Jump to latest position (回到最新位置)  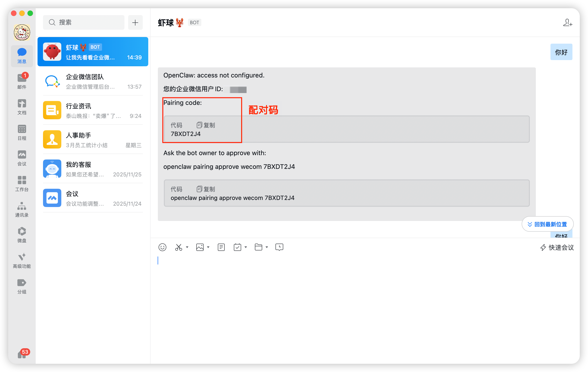[x=548, y=224]
